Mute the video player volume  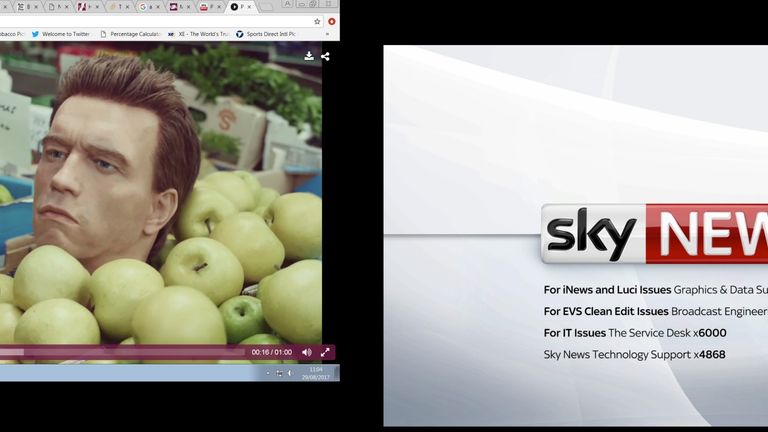pos(307,352)
